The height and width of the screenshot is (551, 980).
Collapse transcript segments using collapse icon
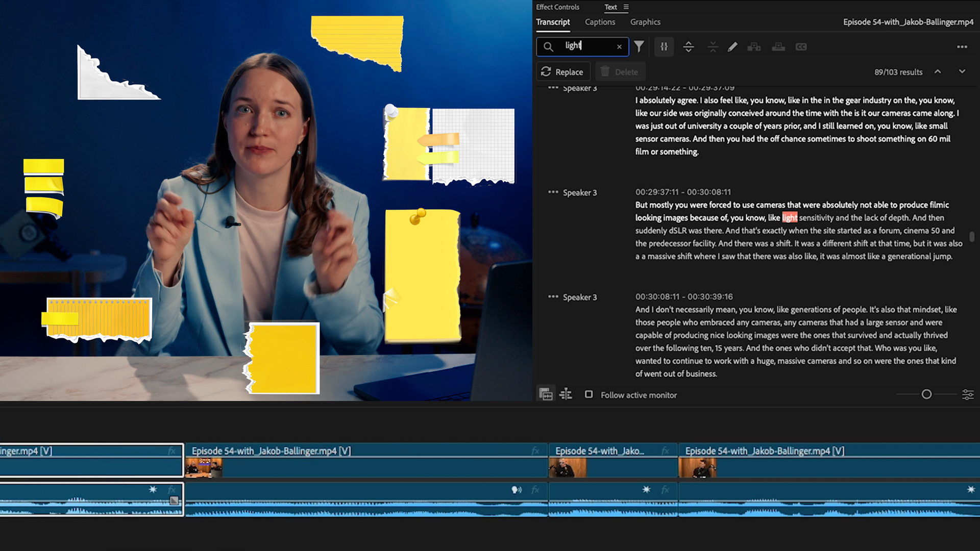coord(713,47)
